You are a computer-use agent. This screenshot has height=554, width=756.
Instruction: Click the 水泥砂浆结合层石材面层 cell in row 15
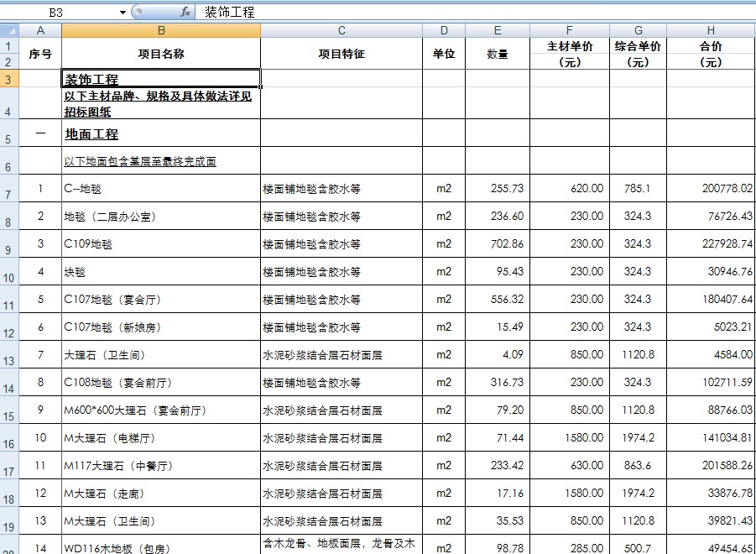point(342,410)
